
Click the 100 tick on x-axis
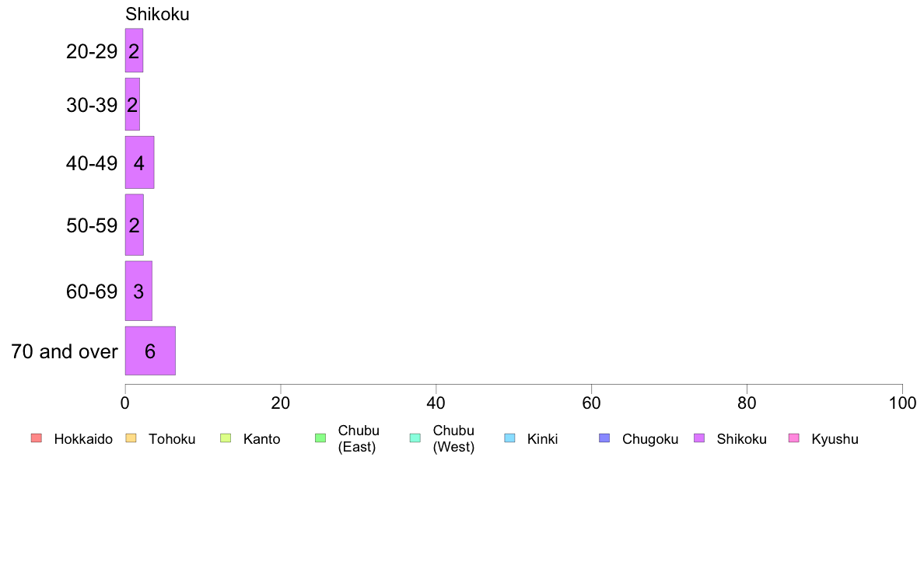pos(902,403)
